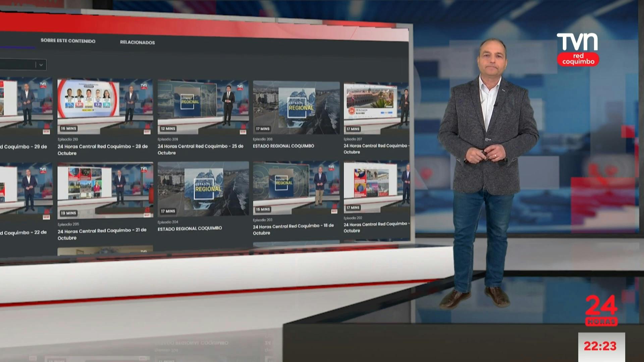This screenshot has width=644, height=362.
Task: Open thumbnail of Episodio 203, 18 de Octubre
Action: coord(296,188)
